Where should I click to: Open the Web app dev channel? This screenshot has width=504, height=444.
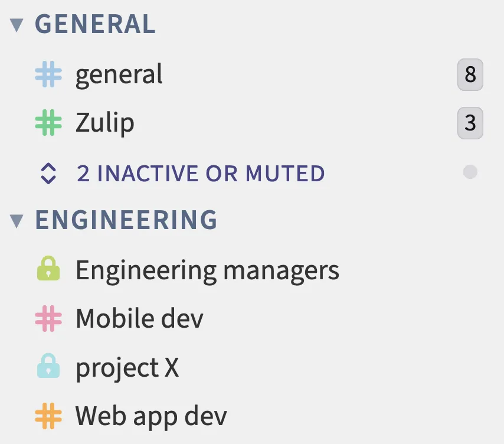coord(150,416)
